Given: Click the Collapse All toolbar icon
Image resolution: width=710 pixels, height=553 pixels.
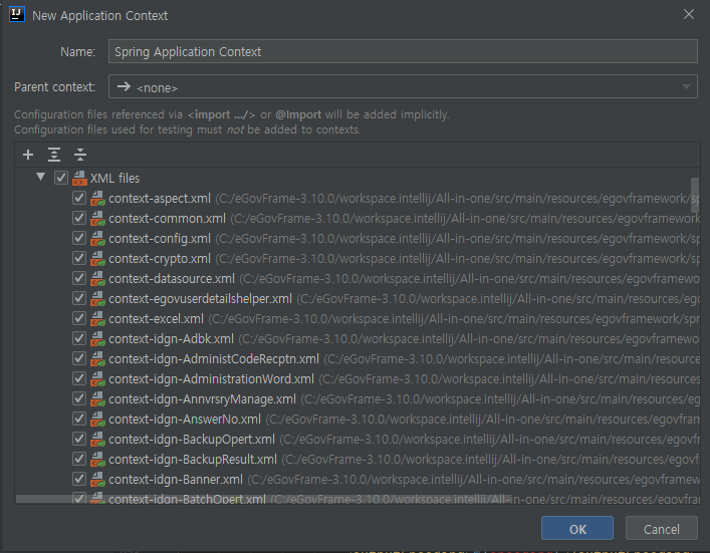Looking at the screenshot, I should (x=80, y=155).
